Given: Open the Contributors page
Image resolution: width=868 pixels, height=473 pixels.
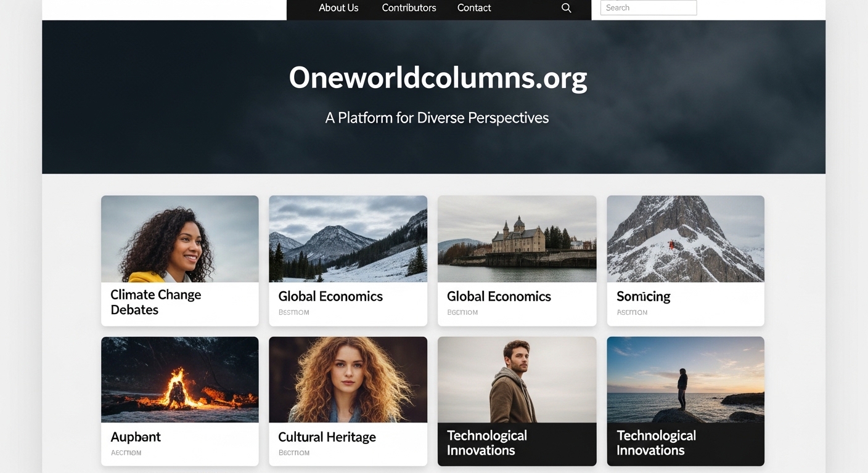Looking at the screenshot, I should 409,7.
